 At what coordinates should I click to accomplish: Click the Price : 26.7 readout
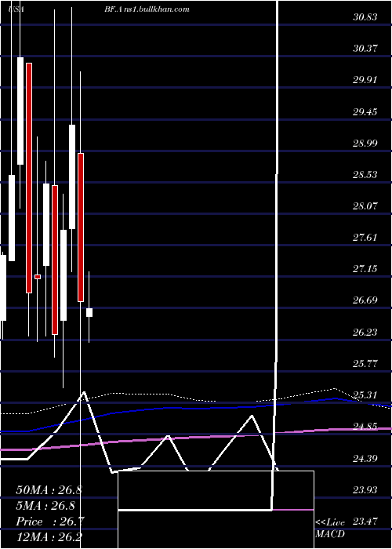[49, 522]
